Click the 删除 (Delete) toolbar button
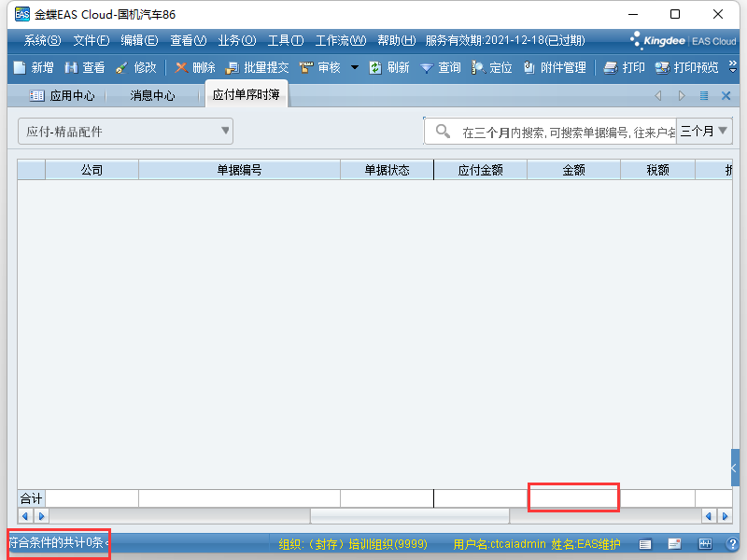This screenshot has width=747, height=560. (194, 68)
